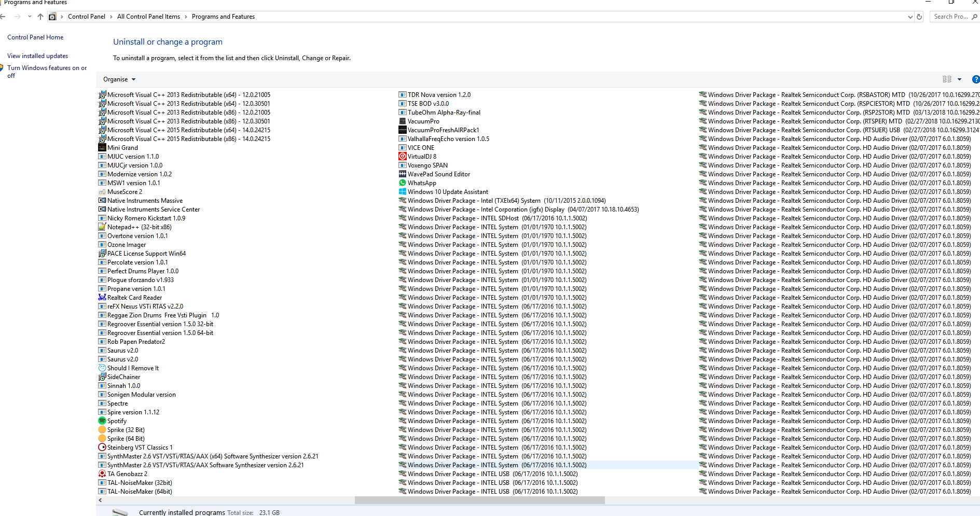Click the change view layout icon
This screenshot has width=980, height=516.
click(x=947, y=79)
